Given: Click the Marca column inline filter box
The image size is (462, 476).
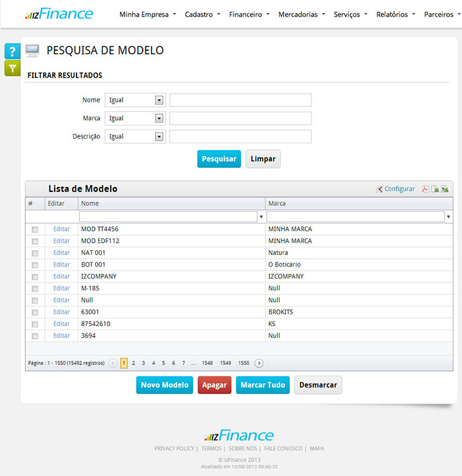Looking at the screenshot, I should pyautogui.click(x=356, y=217).
